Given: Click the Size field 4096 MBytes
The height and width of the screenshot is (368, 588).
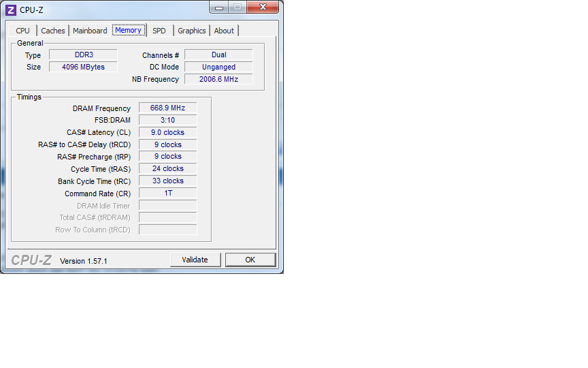Looking at the screenshot, I should click(83, 67).
